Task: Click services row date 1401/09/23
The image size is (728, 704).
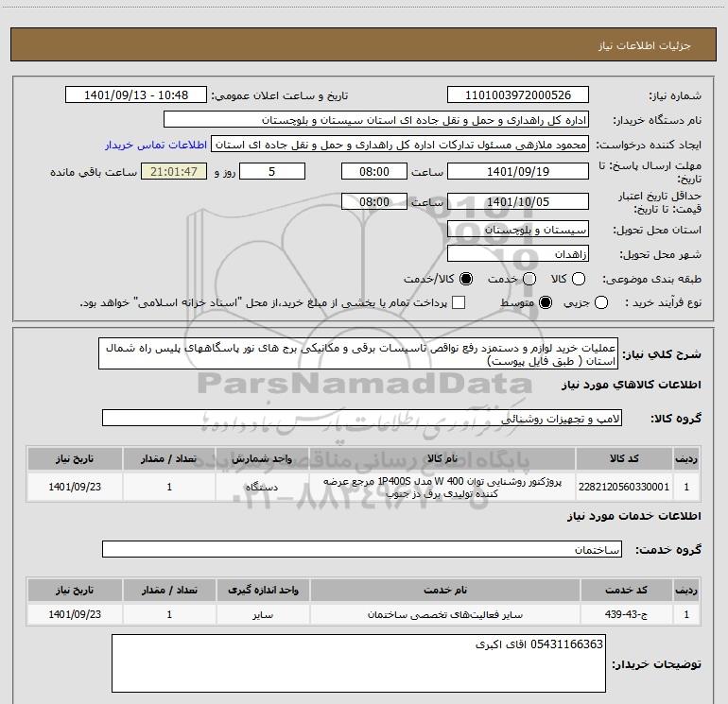Action: tap(75, 614)
